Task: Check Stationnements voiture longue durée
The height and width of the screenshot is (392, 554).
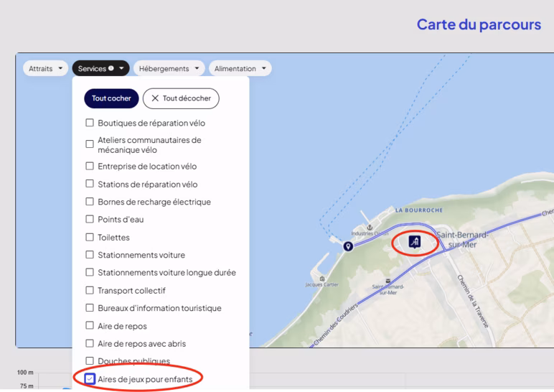Action: click(90, 272)
